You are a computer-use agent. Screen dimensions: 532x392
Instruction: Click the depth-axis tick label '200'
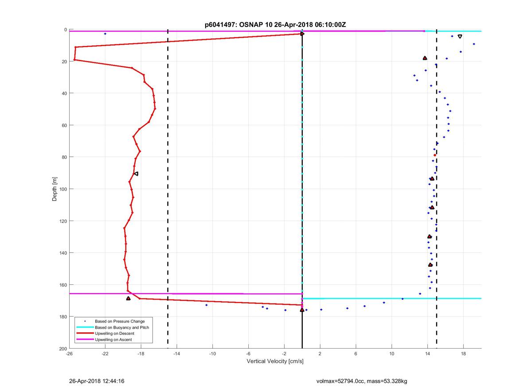pyautogui.click(x=63, y=349)
